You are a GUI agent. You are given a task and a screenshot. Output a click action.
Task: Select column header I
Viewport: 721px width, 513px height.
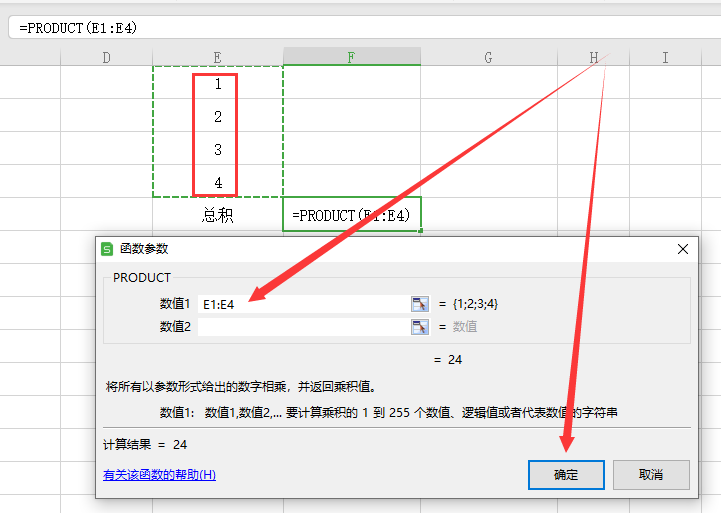tap(665, 57)
